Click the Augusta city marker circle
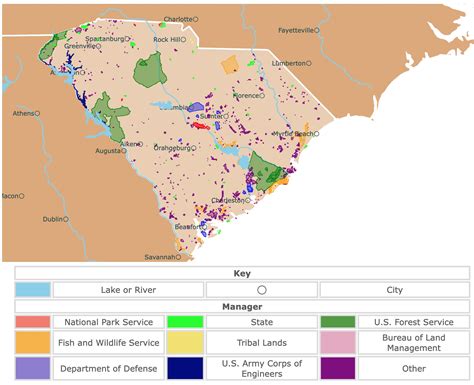Image resolution: width=474 pixels, height=385 pixels. tap(124, 151)
